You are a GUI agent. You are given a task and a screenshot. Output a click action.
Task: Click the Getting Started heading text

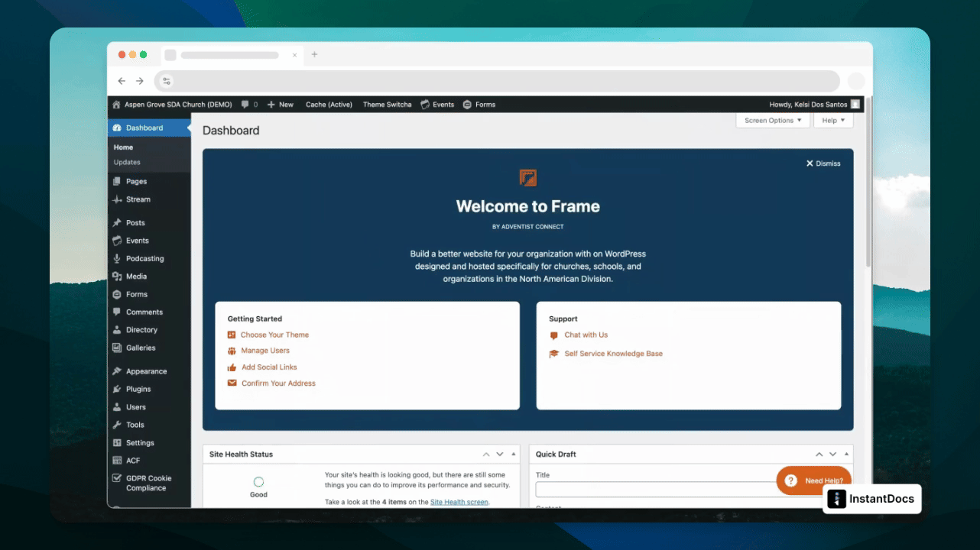point(255,319)
